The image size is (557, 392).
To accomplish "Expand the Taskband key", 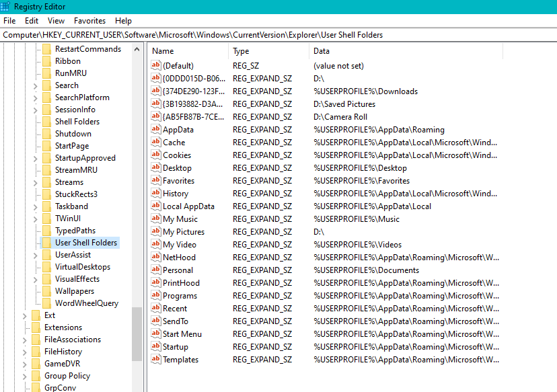I will click(x=35, y=206).
